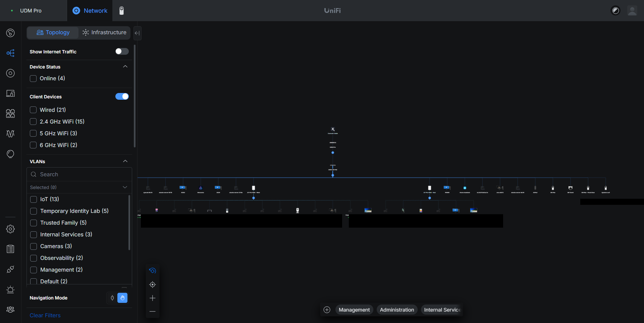
Task: Switch to the Topology tab
Action: click(x=53, y=33)
